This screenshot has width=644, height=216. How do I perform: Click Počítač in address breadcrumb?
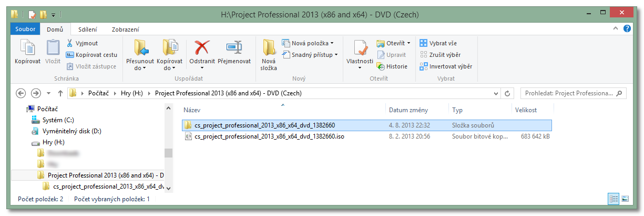98,93
